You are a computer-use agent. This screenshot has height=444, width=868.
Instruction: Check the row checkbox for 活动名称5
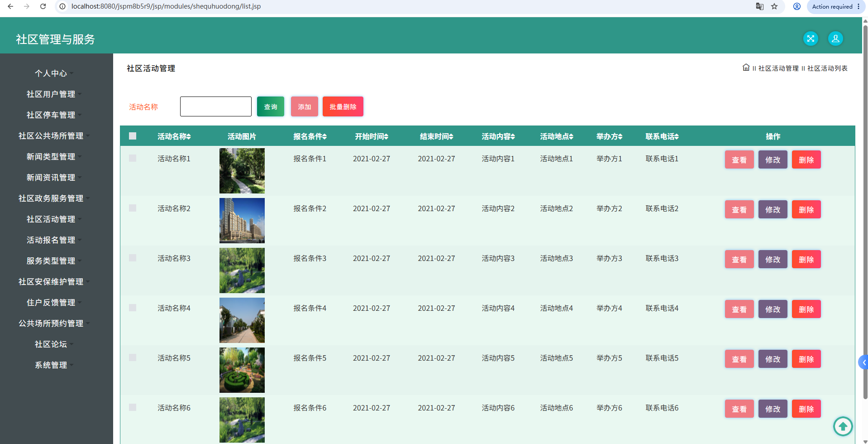point(133,357)
